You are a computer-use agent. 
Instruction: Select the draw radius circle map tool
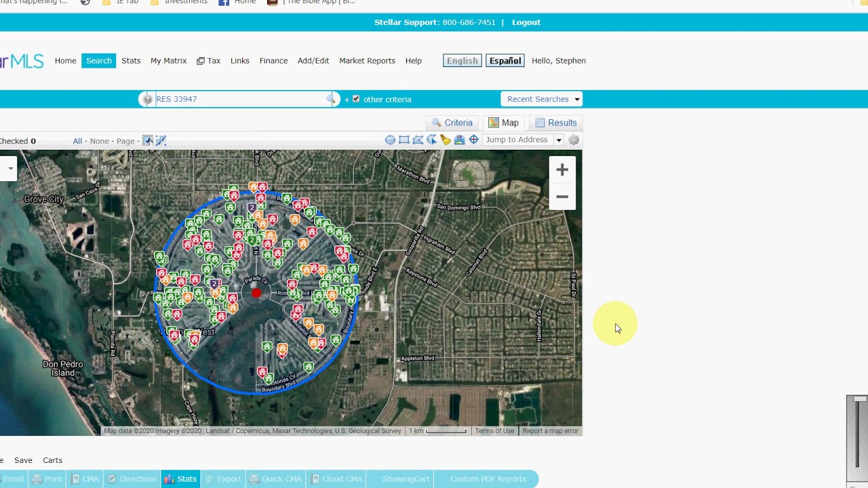(x=390, y=140)
